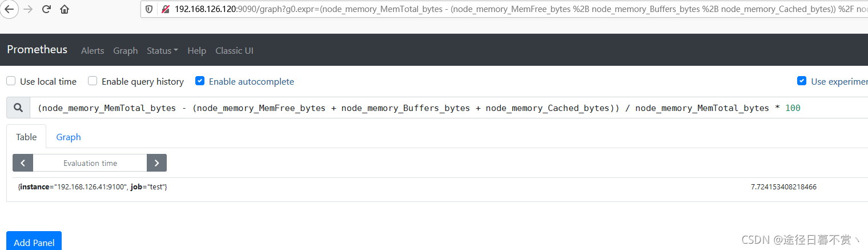Disable the Enable autocomplete checkbox
This screenshot has width=868, height=250.
(x=200, y=81)
